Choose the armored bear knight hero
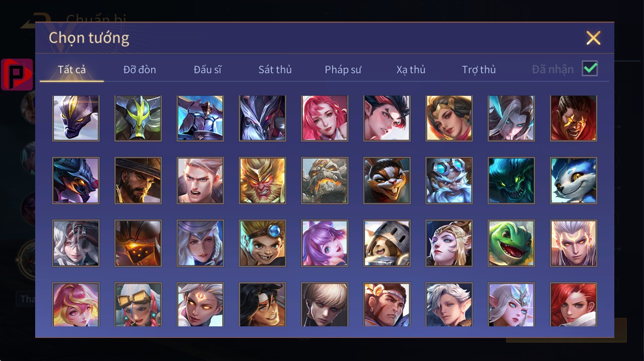644x361 pixels. 387,243
